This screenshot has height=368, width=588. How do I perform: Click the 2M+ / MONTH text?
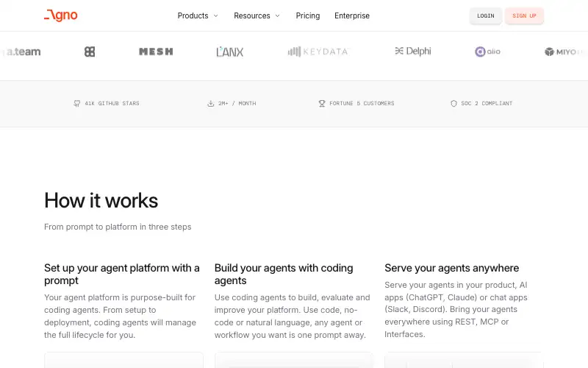[237, 103]
